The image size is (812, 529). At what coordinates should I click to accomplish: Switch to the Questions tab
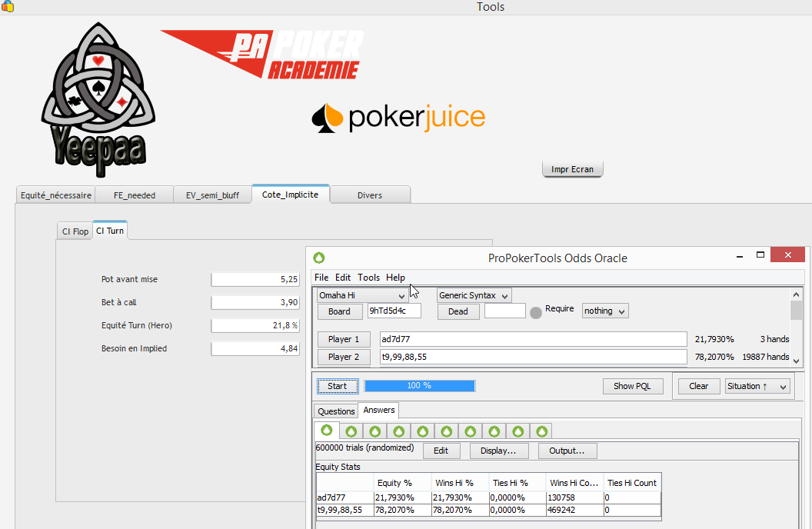tap(336, 411)
